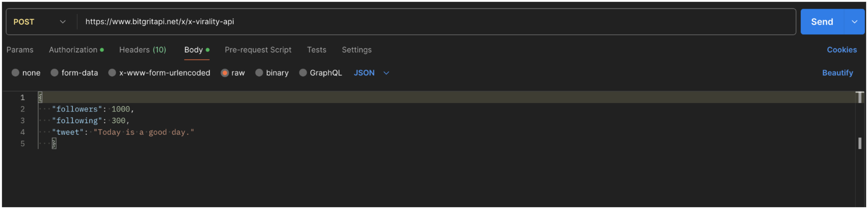This screenshot has height=209, width=868.
Task: Set body type to none
Action: [26, 73]
